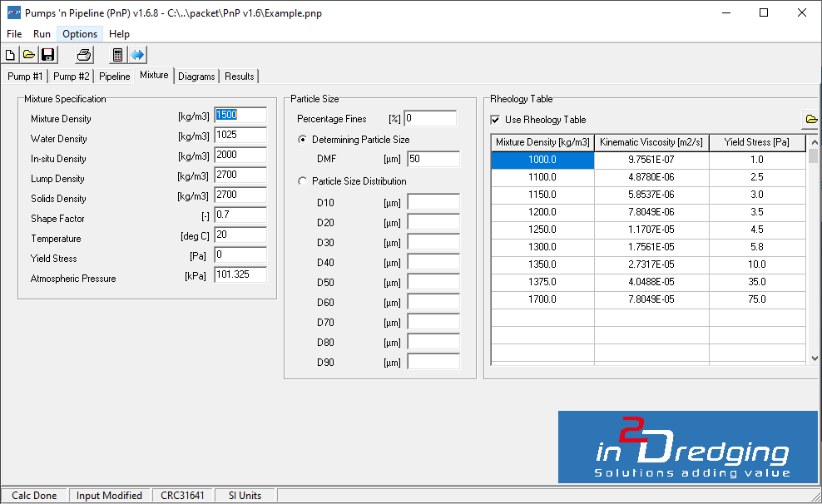Screen dimensions: 822x504
Task: Click the SI Units status bar panel
Action: [x=245, y=495]
